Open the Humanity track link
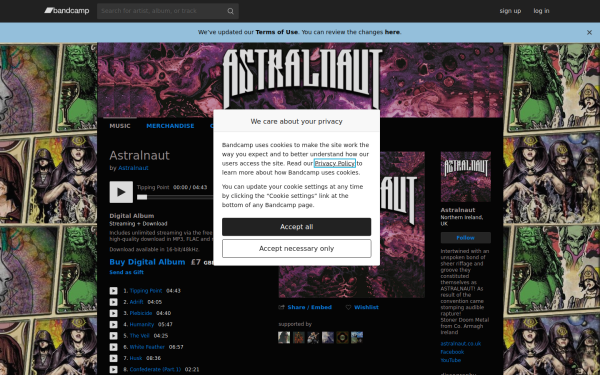The image size is (600, 375). coord(142,324)
